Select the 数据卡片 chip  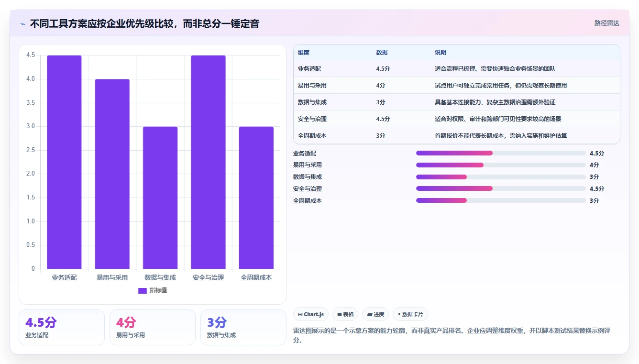pos(410,314)
